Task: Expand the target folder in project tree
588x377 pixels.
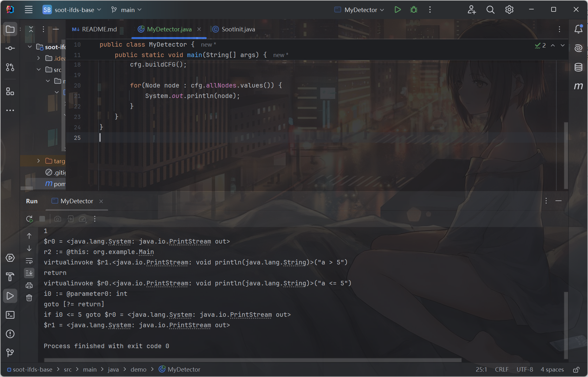Action: [x=39, y=161]
